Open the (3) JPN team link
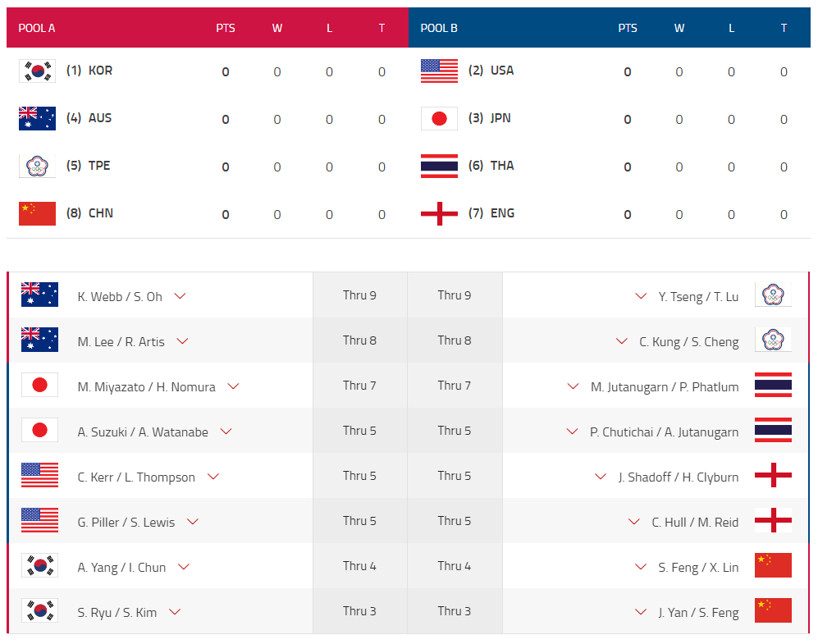This screenshot has height=644, width=818. [x=490, y=118]
